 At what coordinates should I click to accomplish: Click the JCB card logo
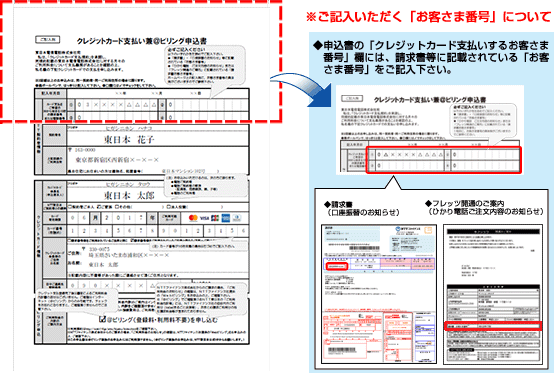pyautogui.click(x=215, y=218)
